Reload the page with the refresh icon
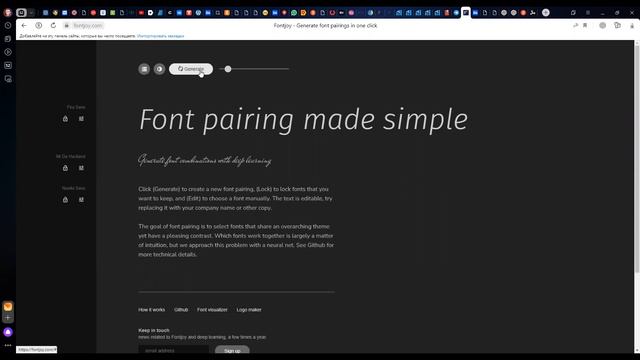This screenshot has width=640, height=360. (x=53, y=25)
